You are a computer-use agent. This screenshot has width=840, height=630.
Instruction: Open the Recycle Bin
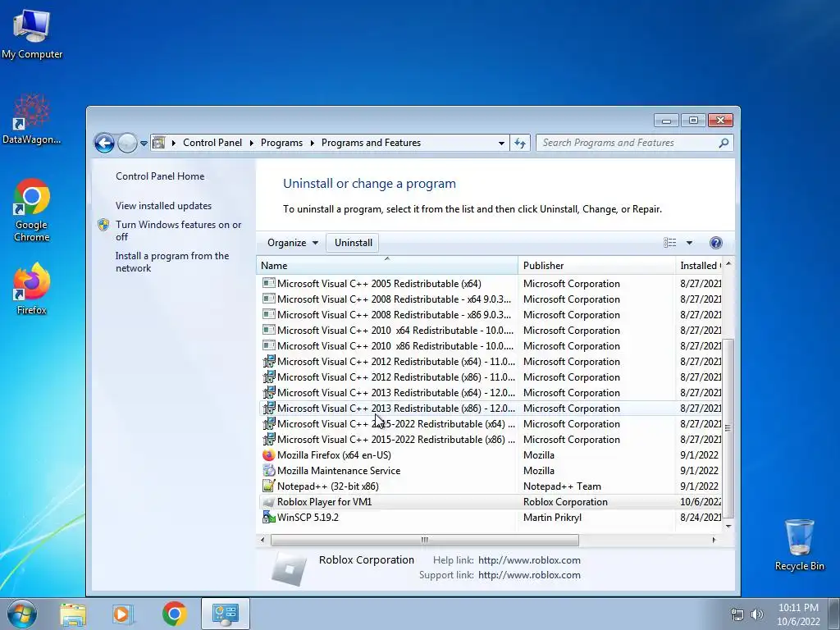coord(799,545)
